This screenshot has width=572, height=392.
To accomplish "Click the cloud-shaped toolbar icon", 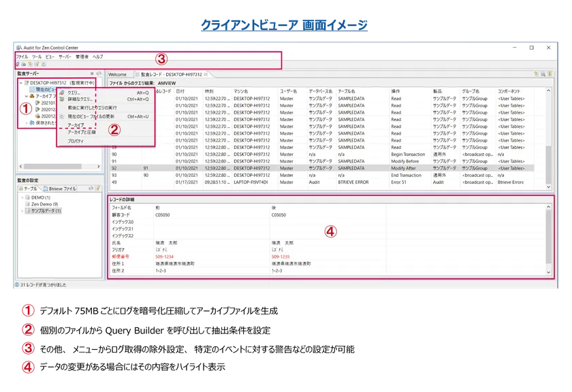I will tap(23, 64).
